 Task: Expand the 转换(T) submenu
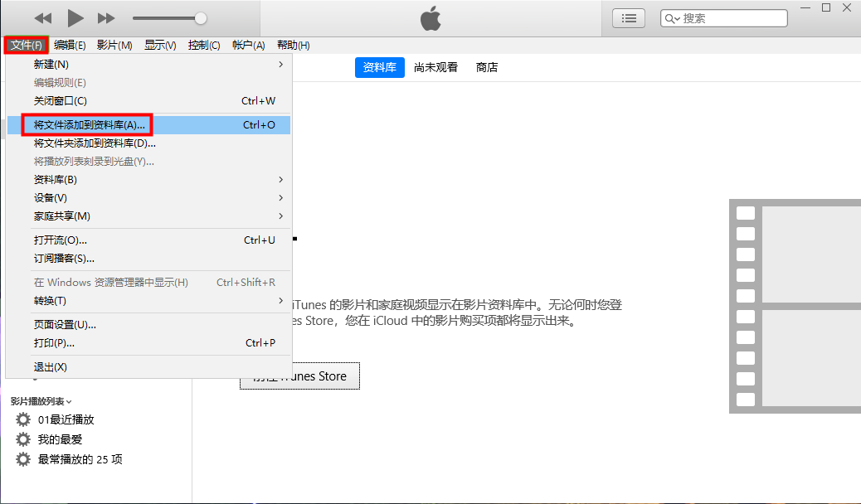pyautogui.click(x=148, y=301)
